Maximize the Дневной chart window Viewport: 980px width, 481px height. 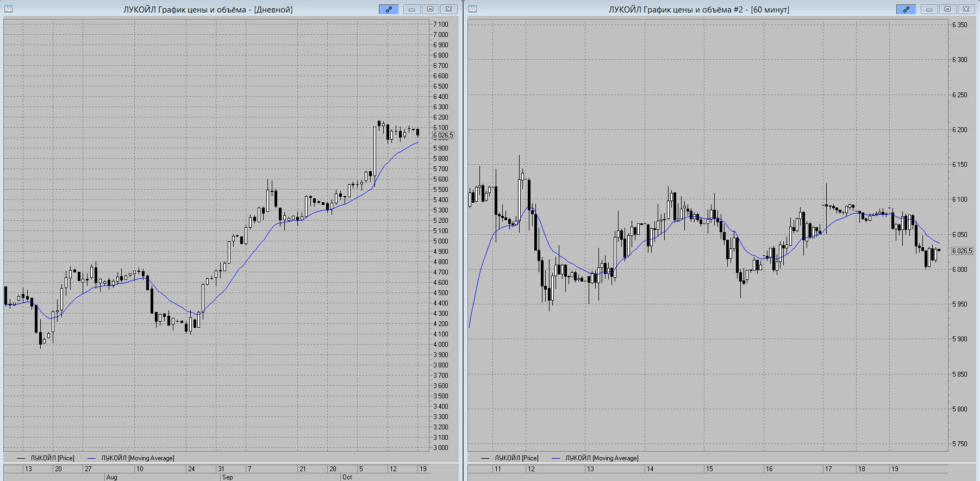click(430, 9)
